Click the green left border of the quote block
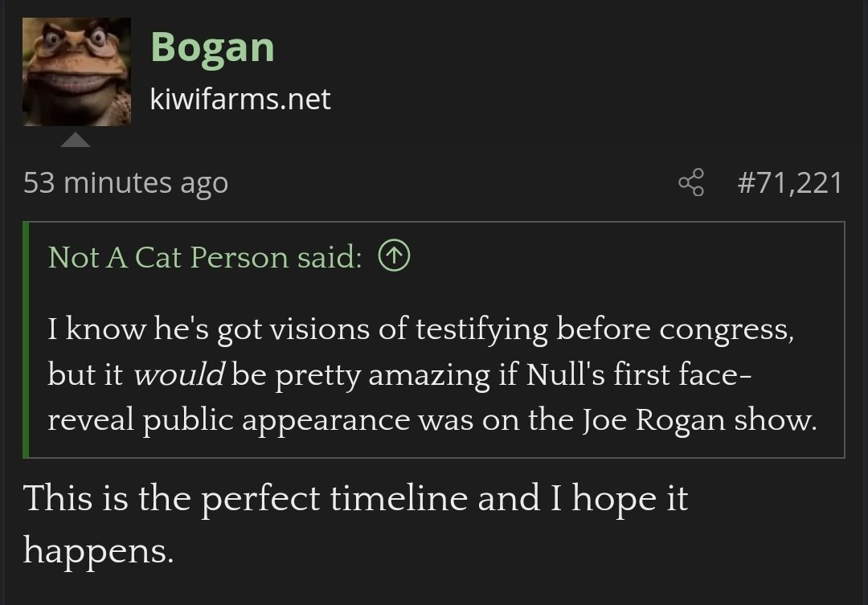This screenshot has width=868, height=605. pyautogui.click(x=27, y=339)
